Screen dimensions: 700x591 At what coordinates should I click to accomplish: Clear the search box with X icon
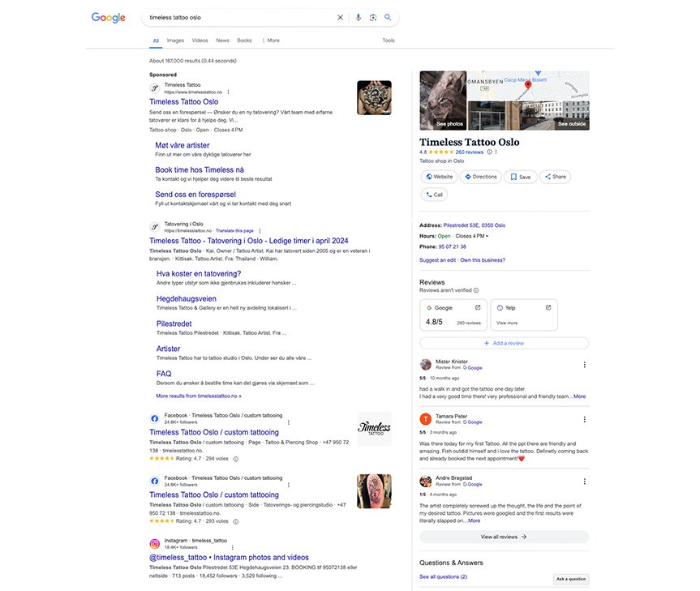(340, 17)
